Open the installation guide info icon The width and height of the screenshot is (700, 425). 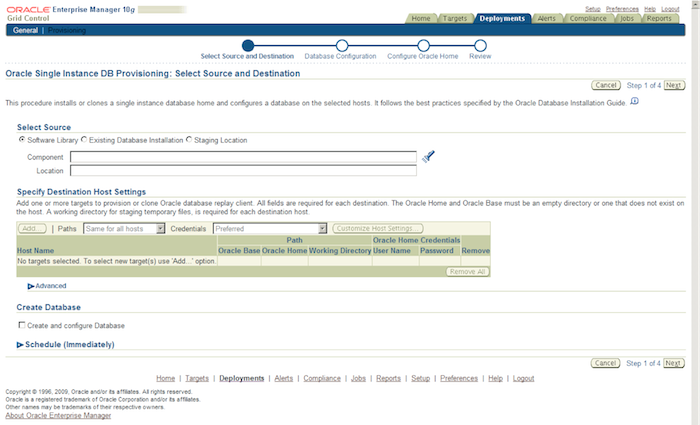pos(634,101)
